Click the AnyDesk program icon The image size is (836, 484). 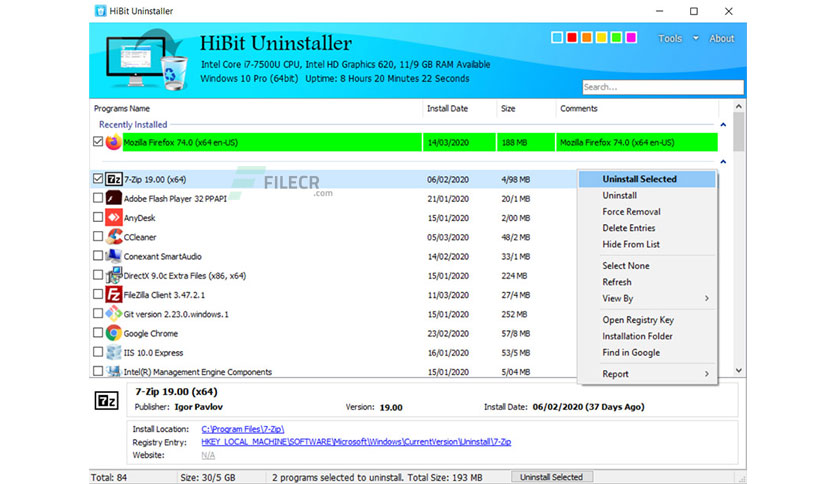click(x=113, y=217)
